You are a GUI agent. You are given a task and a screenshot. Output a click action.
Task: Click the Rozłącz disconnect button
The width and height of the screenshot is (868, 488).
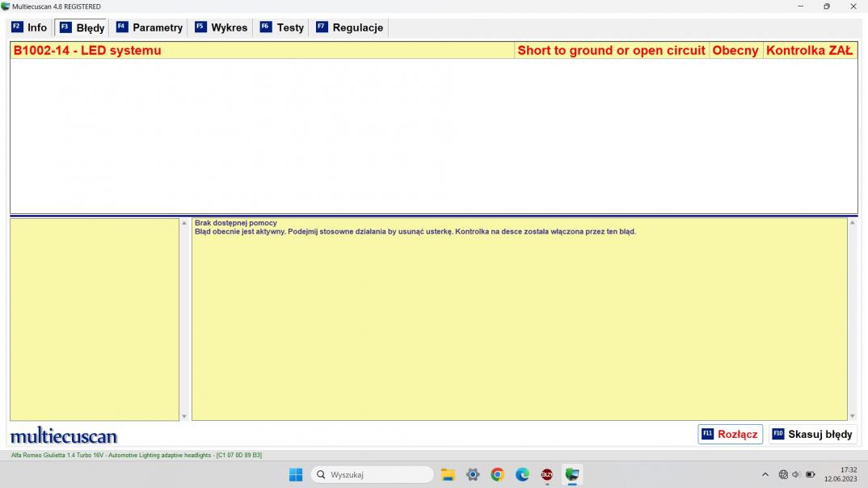(x=730, y=435)
